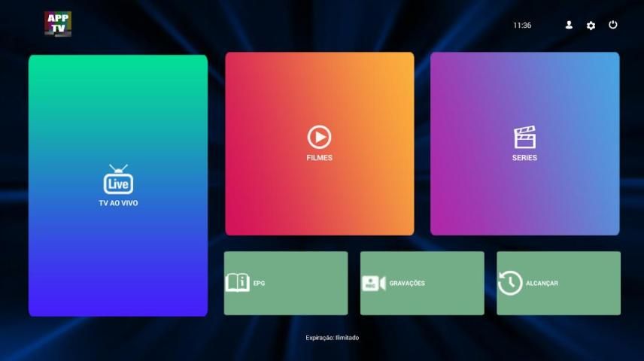Open the user profile icon
644x361 pixels.
569,25
